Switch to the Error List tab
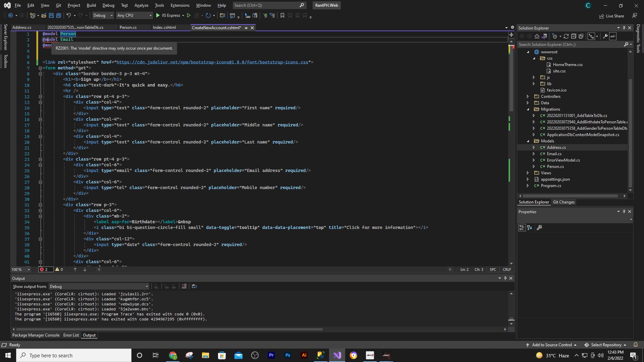Viewport: 644px width, 362px height. 71,335
